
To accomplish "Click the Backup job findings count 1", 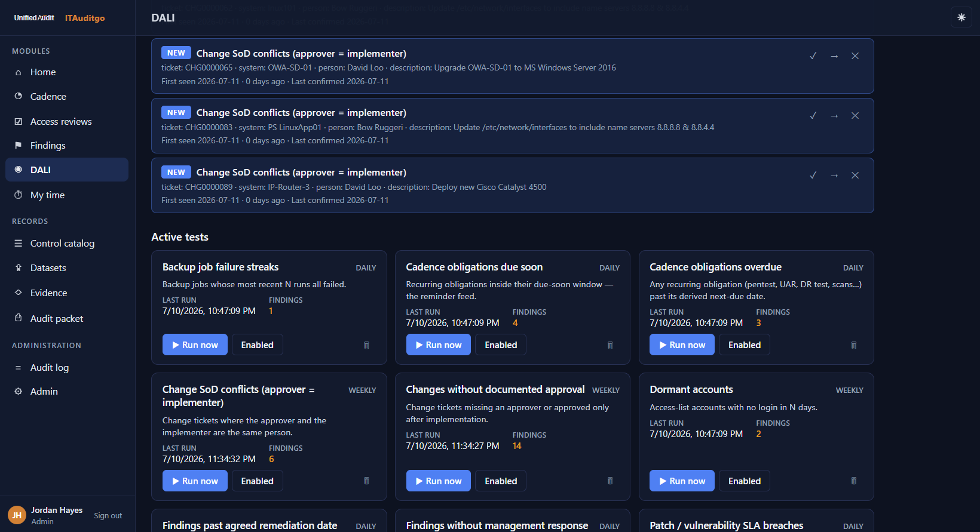I will pos(271,311).
